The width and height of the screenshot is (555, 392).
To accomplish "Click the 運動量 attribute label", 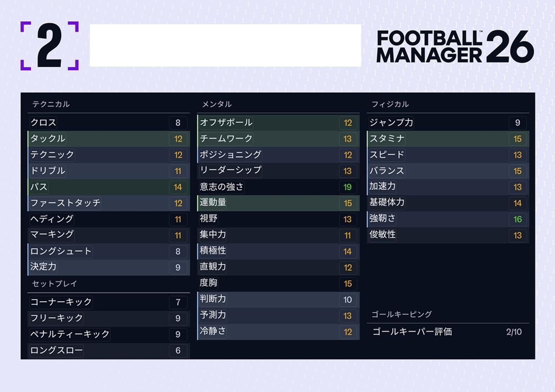I will (x=213, y=203).
